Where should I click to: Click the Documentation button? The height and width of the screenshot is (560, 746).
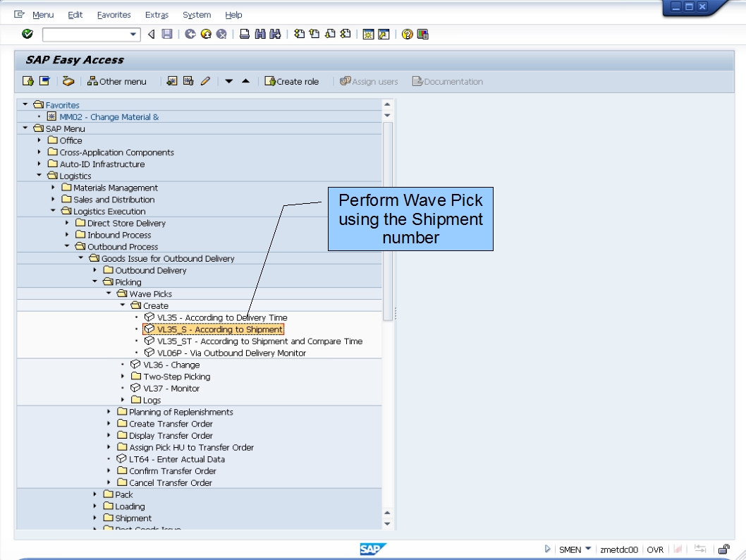pyautogui.click(x=447, y=81)
